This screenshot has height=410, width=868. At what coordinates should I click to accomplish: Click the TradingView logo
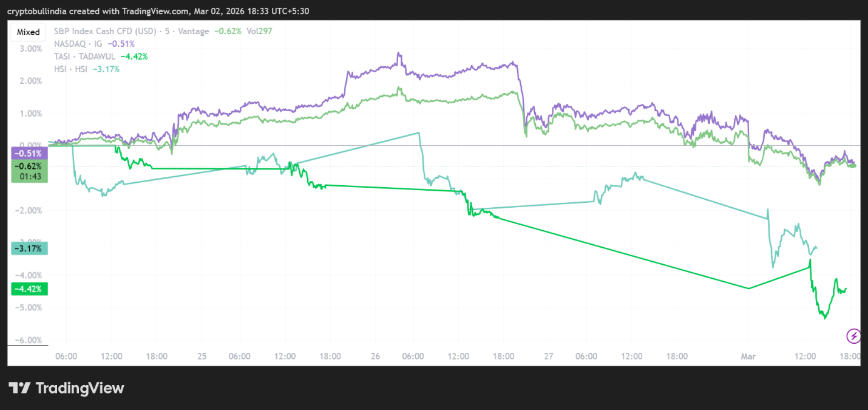click(x=66, y=388)
